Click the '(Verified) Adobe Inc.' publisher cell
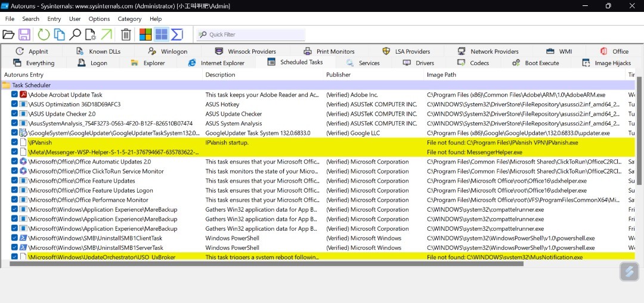The image size is (644, 303). [353, 95]
